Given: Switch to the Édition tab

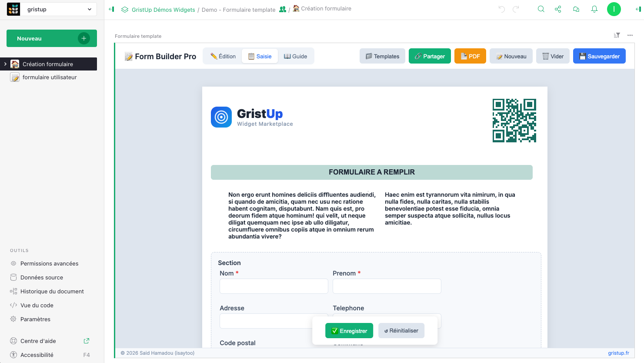Looking at the screenshot, I should pyautogui.click(x=223, y=56).
